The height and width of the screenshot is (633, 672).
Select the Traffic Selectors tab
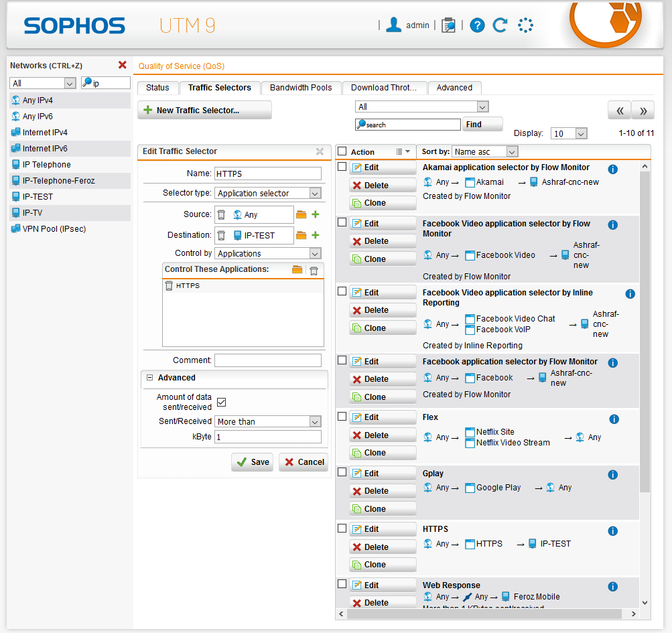(x=220, y=88)
